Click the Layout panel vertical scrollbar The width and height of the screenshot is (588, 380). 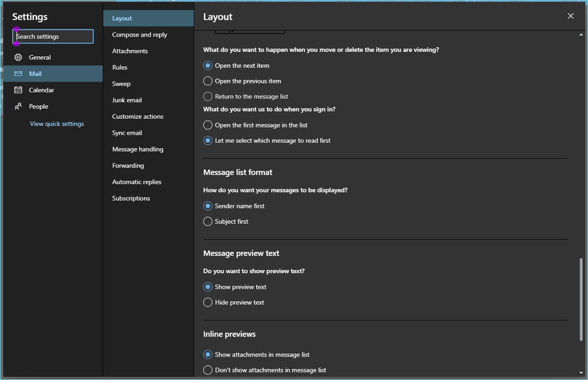point(582,299)
